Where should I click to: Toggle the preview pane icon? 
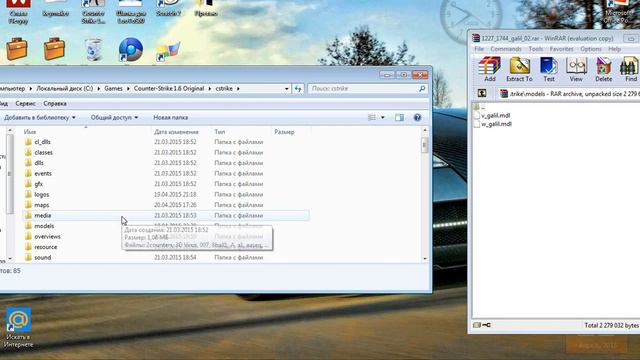click(399, 118)
